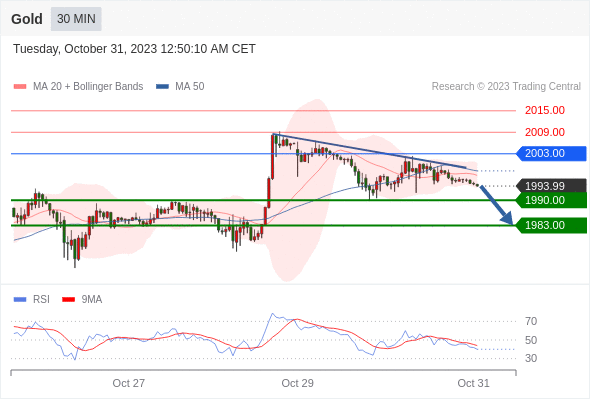Click the RSI 50 level label
This screenshot has width=590, height=400.
(x=531, y=340)
